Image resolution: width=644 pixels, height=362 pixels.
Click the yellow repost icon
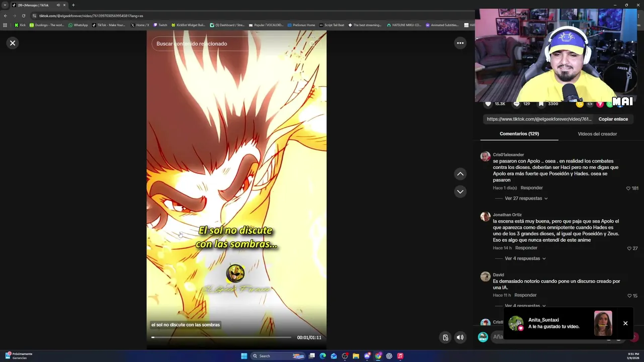[580, 104]
